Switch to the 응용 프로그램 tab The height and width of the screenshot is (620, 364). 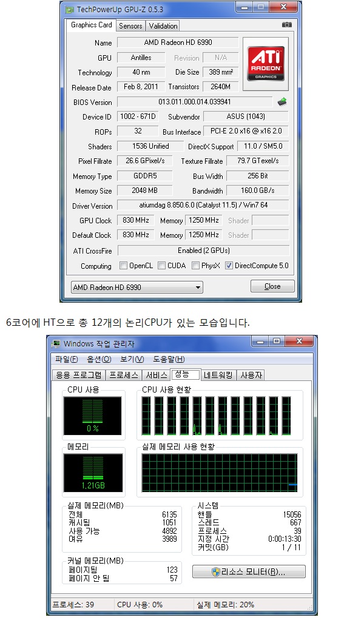pyautogui.click(x=79, y=375)
